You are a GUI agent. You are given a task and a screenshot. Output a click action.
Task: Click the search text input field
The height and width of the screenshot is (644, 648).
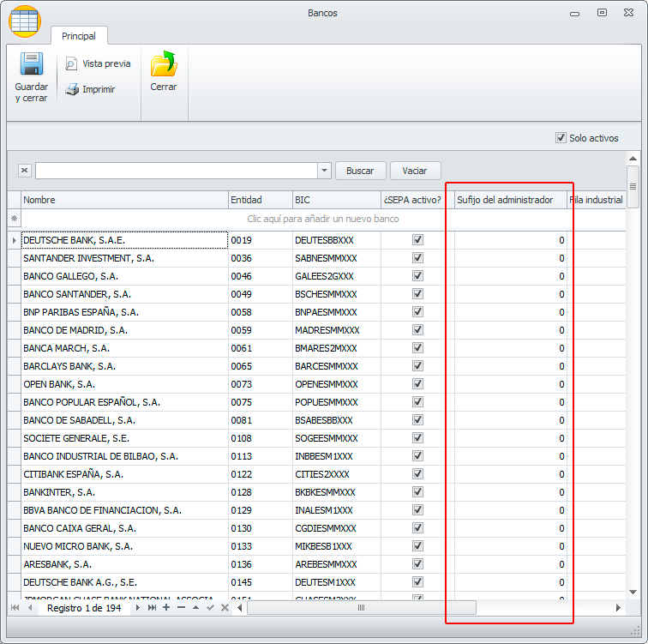176,171
